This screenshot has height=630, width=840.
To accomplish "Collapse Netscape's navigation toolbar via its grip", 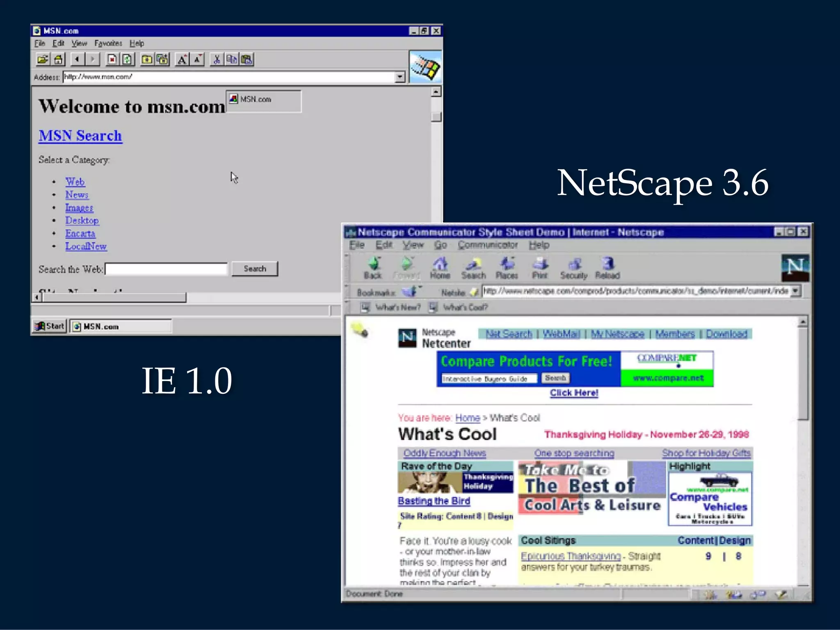I will (347, 268).
